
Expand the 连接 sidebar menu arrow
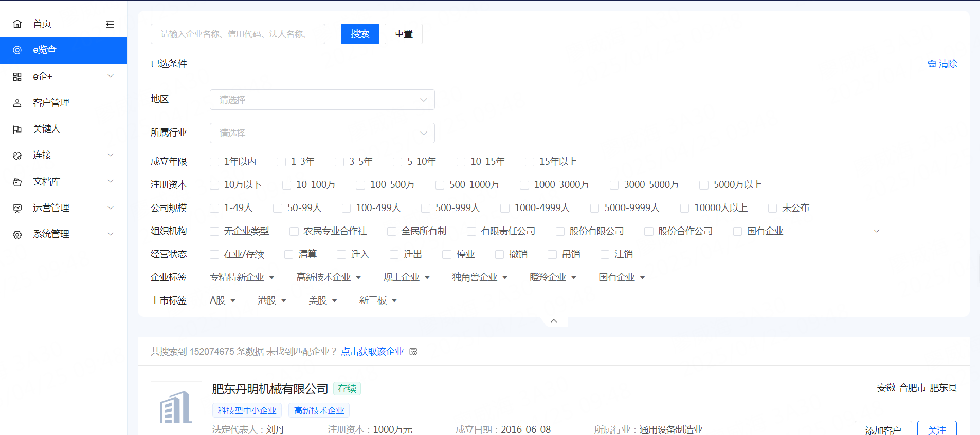(x=110, y=155)
